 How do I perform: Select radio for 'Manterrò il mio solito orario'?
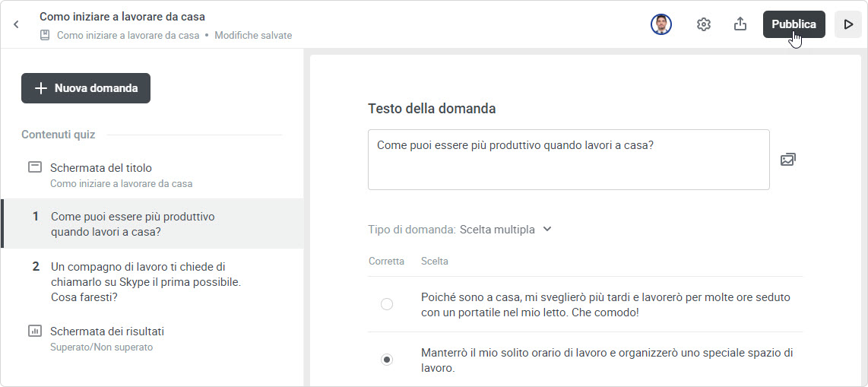(387, 360)
